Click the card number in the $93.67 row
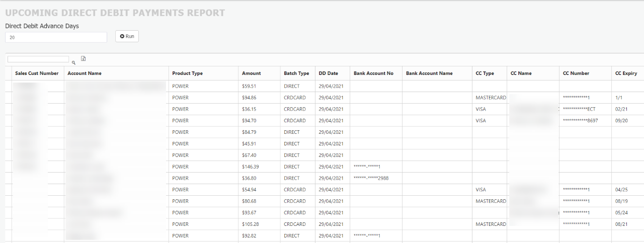Image resolution: width=644 pixels, height=243 pixels. [x=576, y=213]
